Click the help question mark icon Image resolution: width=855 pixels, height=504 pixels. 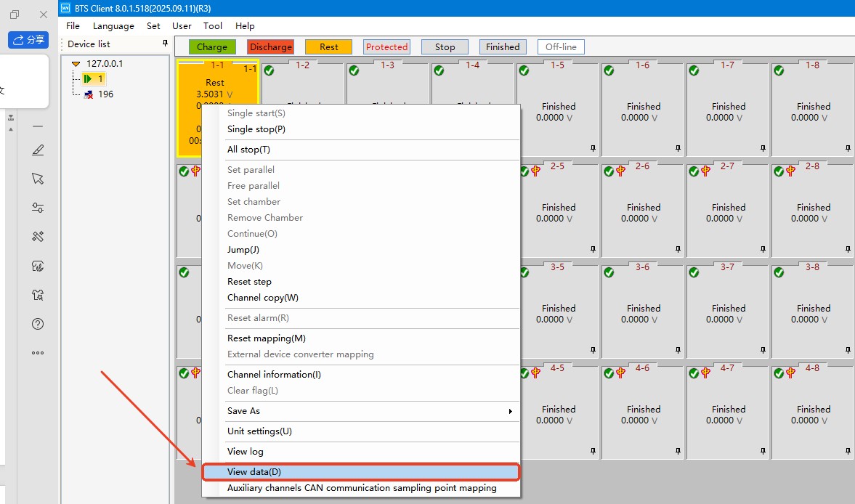(39, 324)
